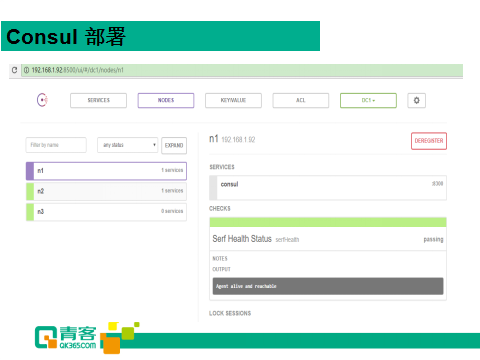
Task: Click the passing status text
Action: [433, 239]
